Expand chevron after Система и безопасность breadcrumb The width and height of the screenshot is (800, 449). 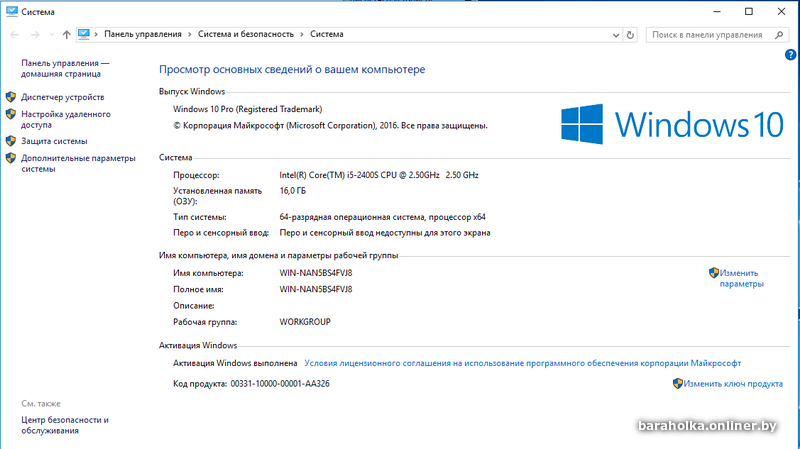click(x=302, y=34)
